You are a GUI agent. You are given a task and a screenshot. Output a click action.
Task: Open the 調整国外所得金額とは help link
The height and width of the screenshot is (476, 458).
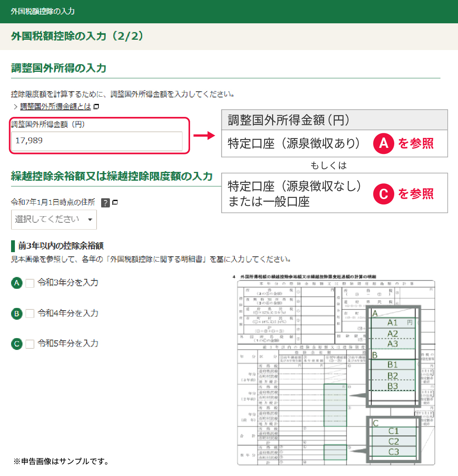[55, 107]
